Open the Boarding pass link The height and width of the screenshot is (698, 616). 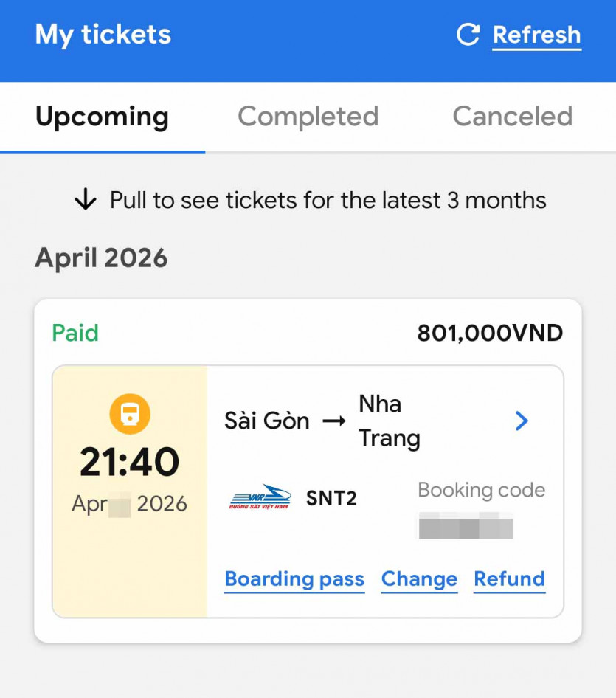tap(294, 579)
